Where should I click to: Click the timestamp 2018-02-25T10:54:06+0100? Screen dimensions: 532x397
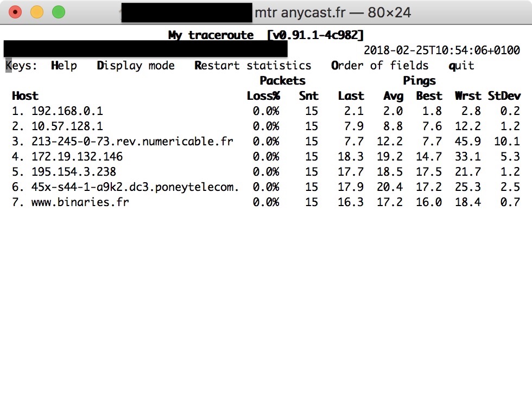442,50
